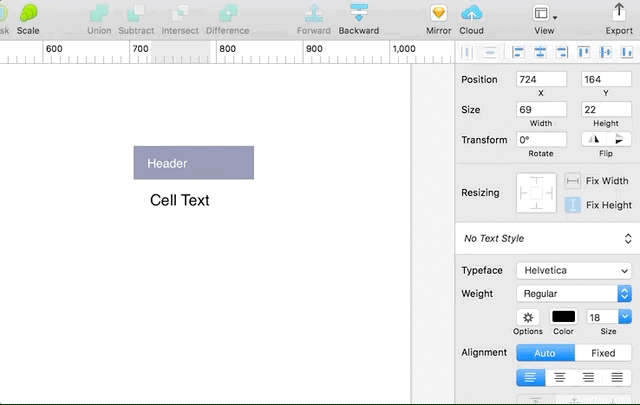Open the View options dropdown
Screen dimensions: 640x405
pos(544,19)
